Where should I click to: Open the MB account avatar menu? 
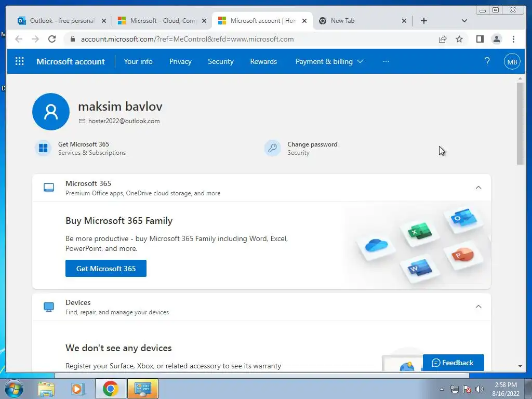(512, 62)
